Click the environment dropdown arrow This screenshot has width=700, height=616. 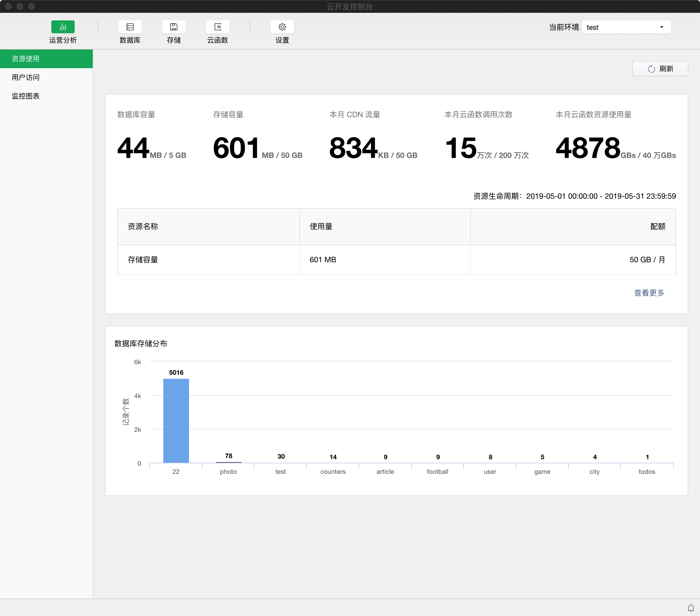click(661, 27)
